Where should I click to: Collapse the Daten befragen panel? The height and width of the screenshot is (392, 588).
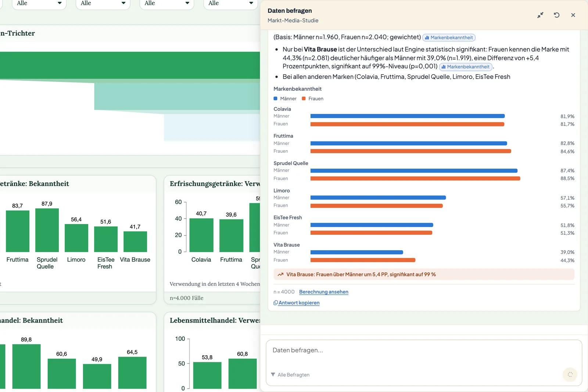tap(540, 15)
